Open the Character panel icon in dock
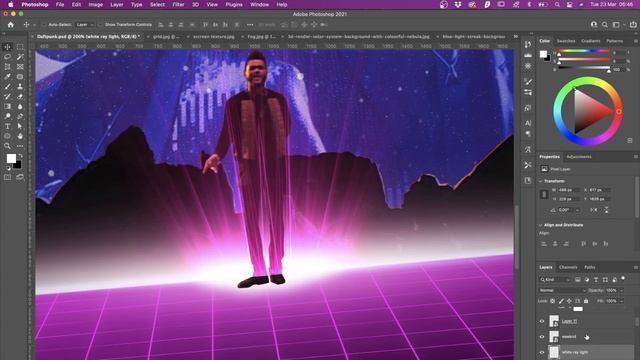 tap(528, 123)
